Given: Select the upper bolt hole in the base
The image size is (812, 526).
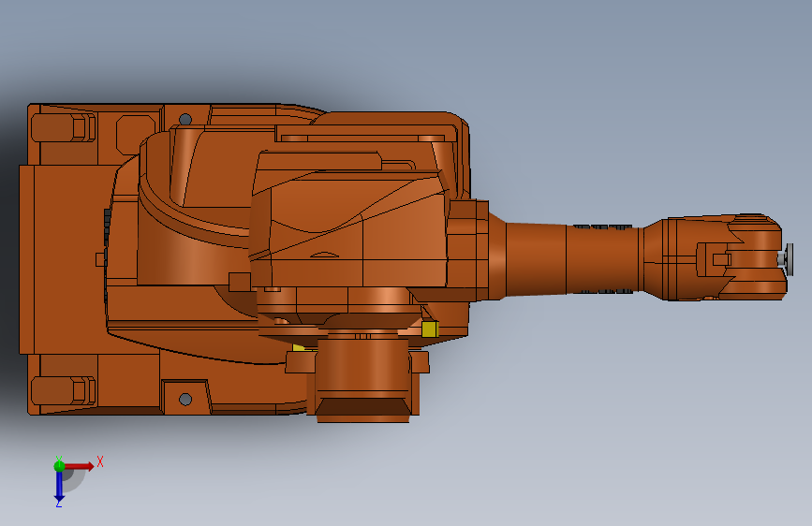Looking at the screenshot, I should [185, 120].
